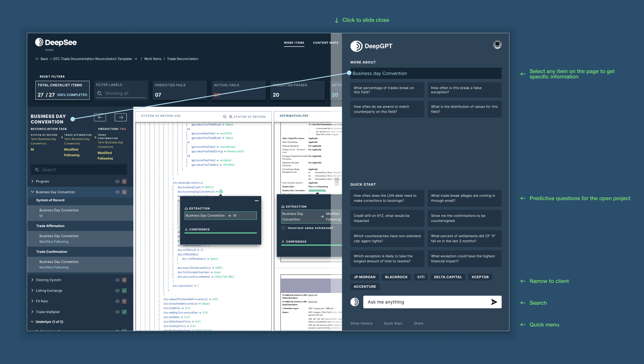This screenshot has width=644, height=364.
Task: Click the Affirmation confidence bar
Action: click(311, 245)
